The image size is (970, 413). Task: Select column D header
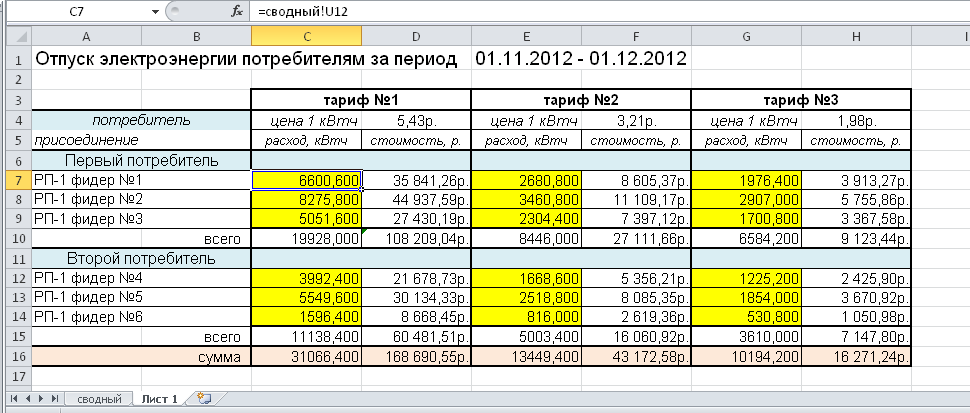click(415, 36)
